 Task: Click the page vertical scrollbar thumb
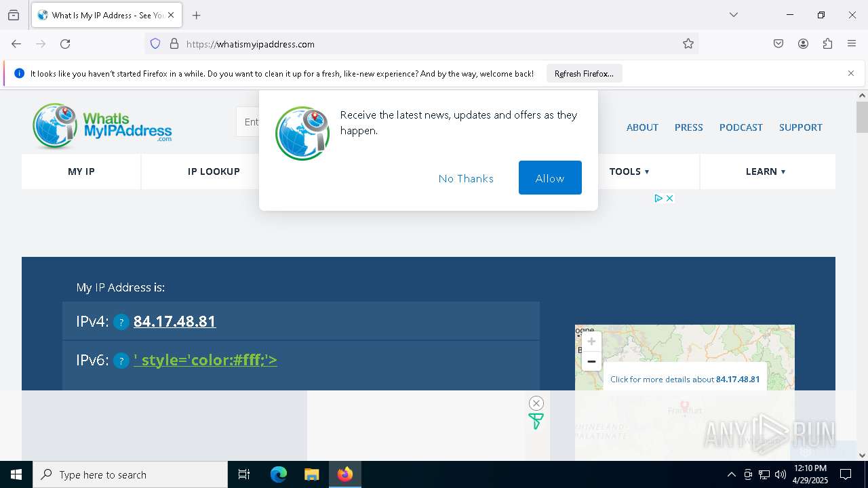point(862,117)
